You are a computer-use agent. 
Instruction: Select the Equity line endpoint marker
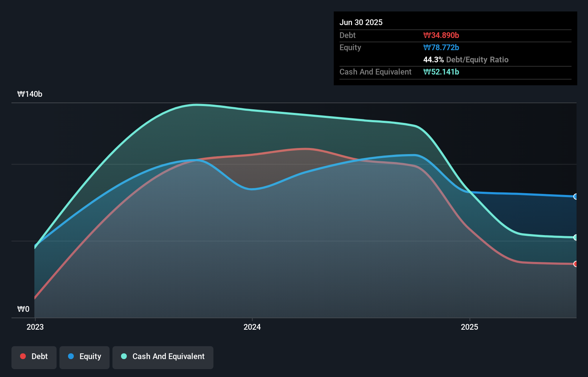tap(575, 196)
